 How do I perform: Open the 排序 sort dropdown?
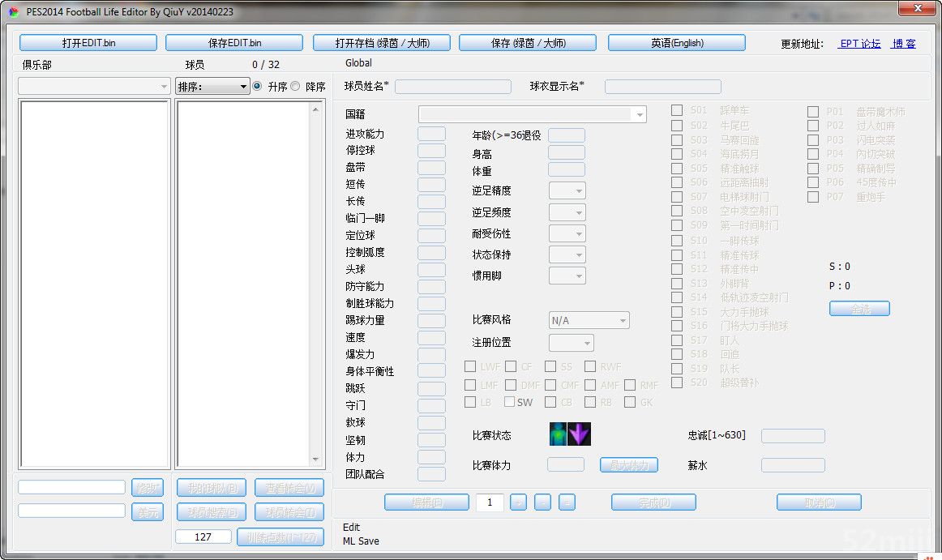212,87
